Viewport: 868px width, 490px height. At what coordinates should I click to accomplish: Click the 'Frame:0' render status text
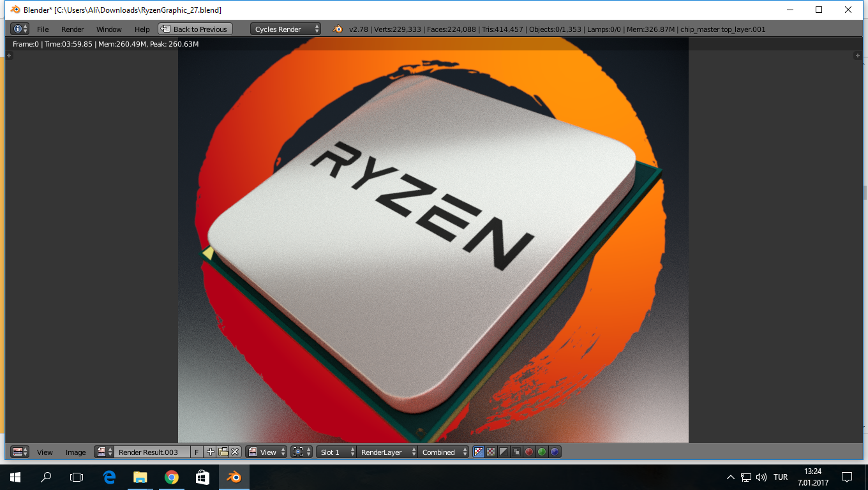tap(26, 44)
